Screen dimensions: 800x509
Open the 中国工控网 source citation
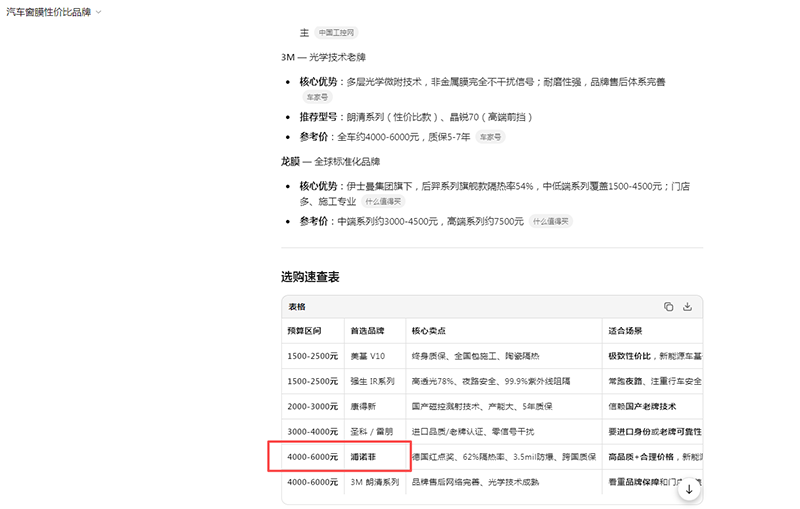coord(336,33)
